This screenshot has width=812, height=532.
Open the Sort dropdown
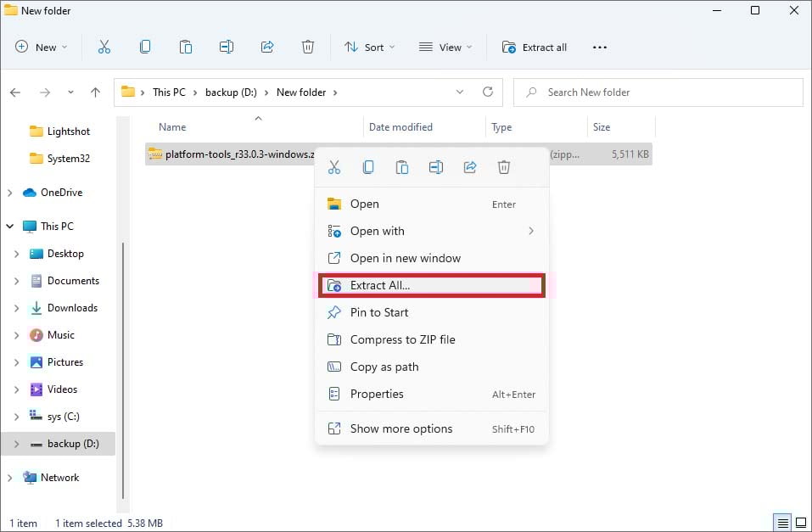(370, 48)
